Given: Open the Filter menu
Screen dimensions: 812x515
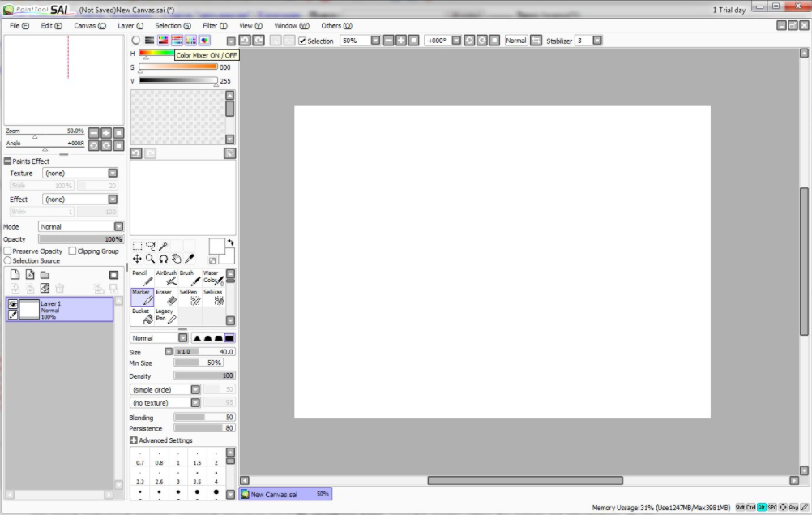Looking at the screenshot, I should point(215,26).
